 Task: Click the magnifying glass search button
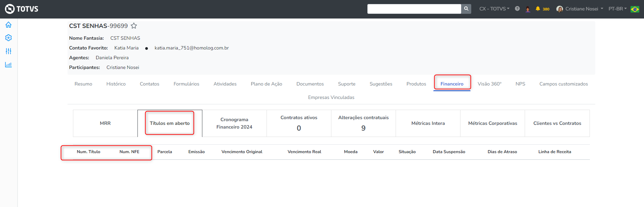pyautogui.click(x=466, y=9)
